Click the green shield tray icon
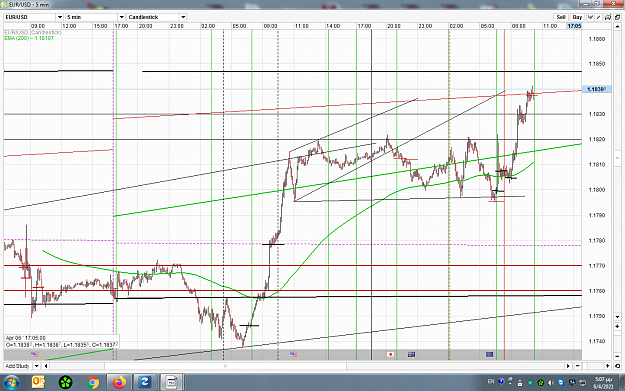Image resolution: width=625 pixels, height=391 pixels. tap(530, 383)
